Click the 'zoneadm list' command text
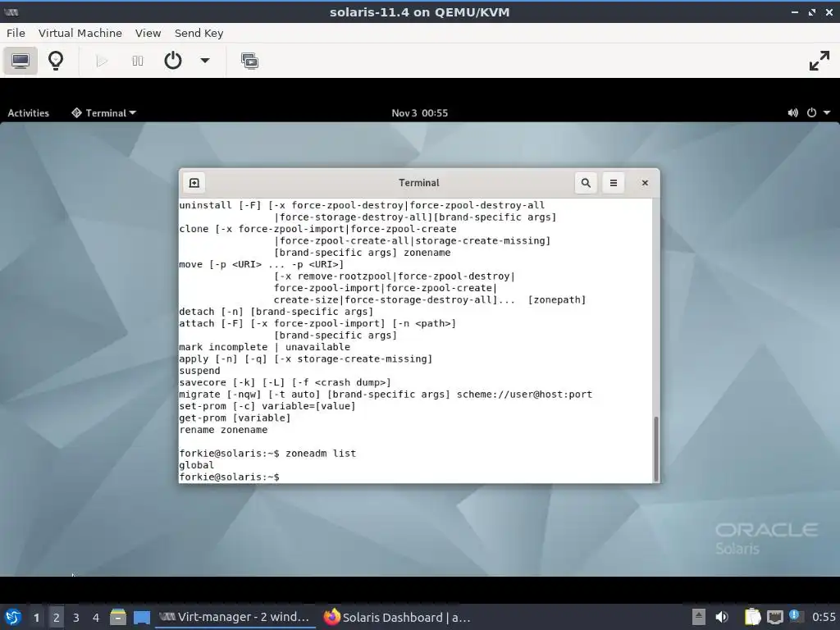The image size is (840, 630). coord(321,453)
